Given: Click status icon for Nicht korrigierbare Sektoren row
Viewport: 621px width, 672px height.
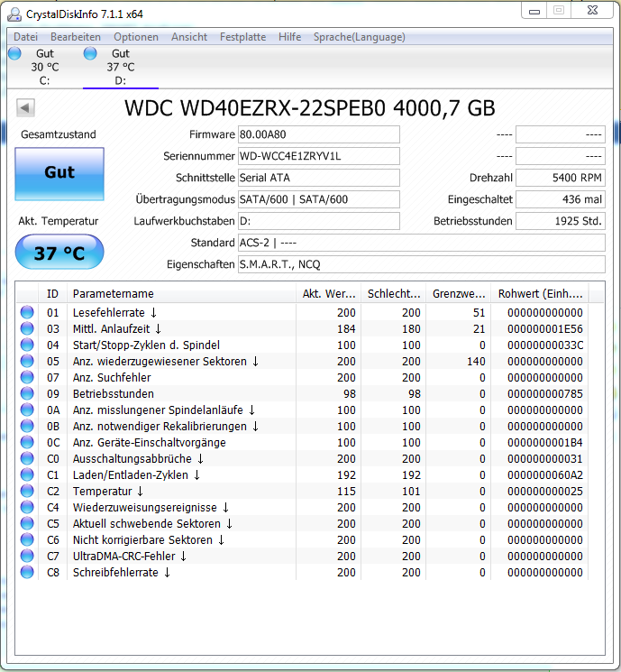Looking at the screenshot, I should (x=27, y=540).
